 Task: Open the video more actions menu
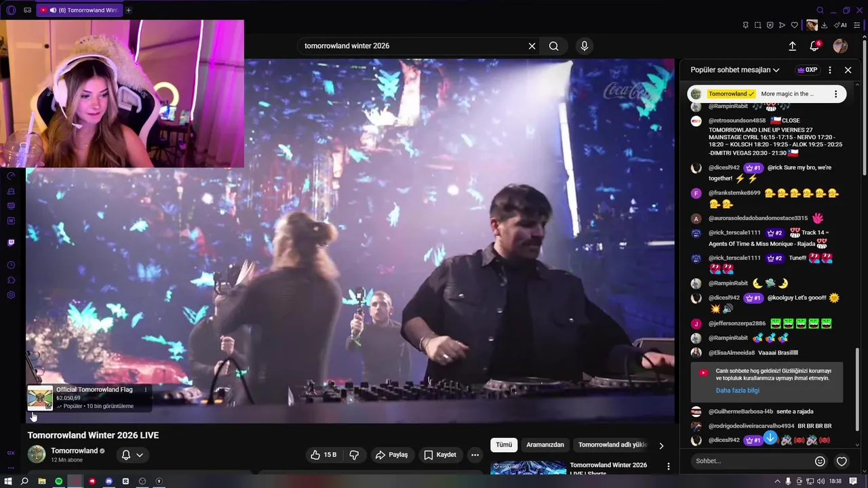click(475, 455)
